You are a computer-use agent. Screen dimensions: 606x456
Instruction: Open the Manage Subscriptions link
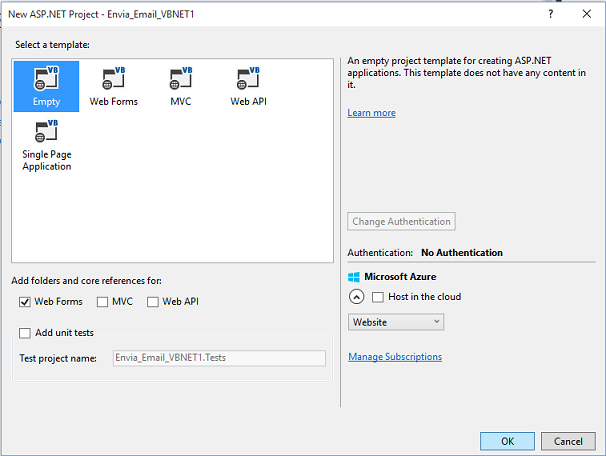click(395, 357)
